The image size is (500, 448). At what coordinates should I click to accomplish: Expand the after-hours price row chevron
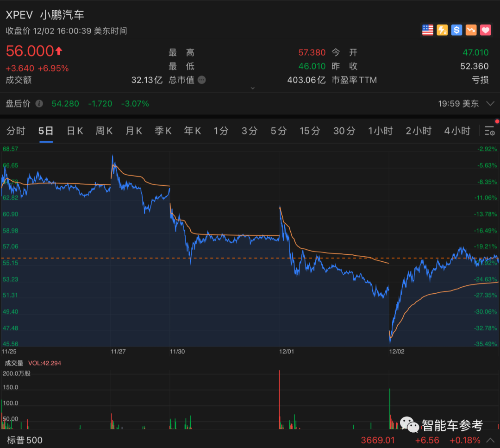click(x=490, y=103)
